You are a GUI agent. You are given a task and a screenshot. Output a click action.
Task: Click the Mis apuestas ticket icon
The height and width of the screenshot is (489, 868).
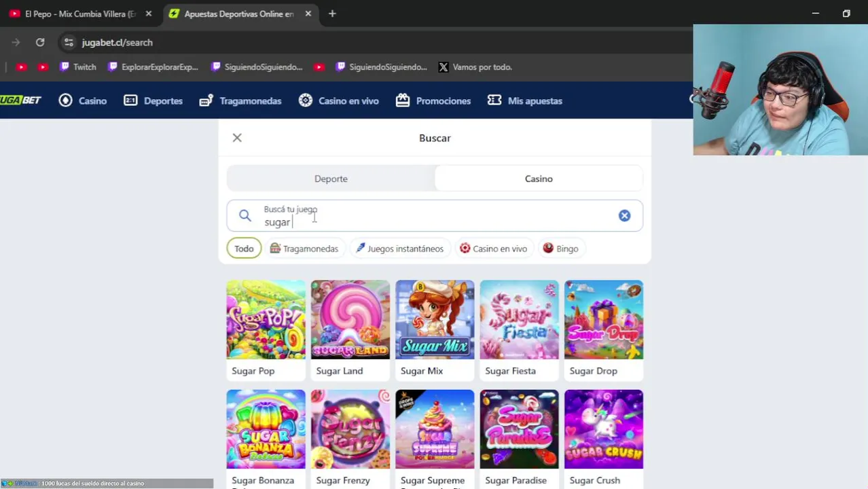click(494, 101)
